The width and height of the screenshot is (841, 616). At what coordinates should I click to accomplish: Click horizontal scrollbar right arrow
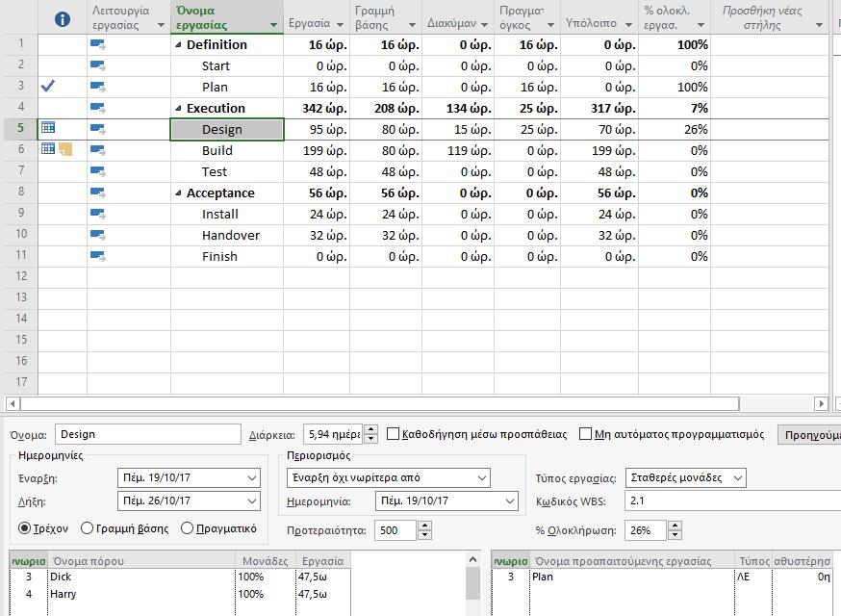[821, 403]
